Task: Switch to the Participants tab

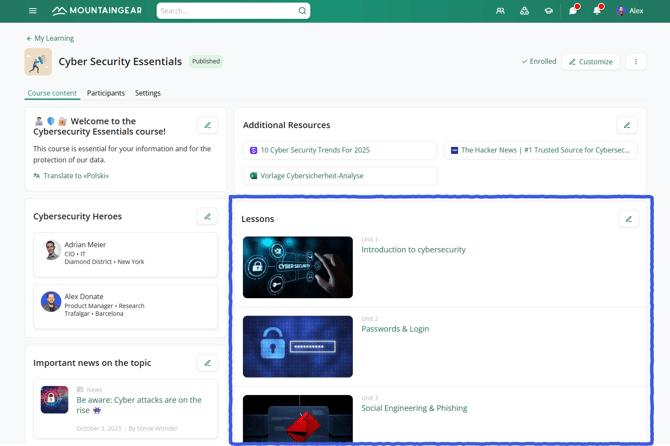Action: point(106,93)
